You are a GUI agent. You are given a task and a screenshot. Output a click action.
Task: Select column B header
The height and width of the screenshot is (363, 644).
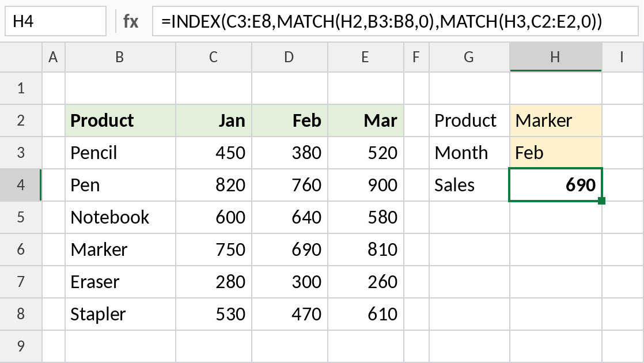coord(120,57)
